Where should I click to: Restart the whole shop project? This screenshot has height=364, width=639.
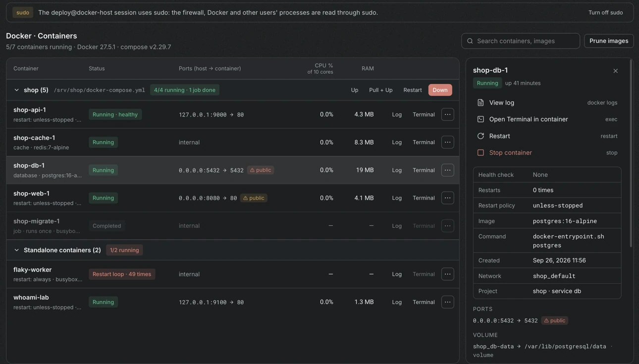(x=413, y=90)
